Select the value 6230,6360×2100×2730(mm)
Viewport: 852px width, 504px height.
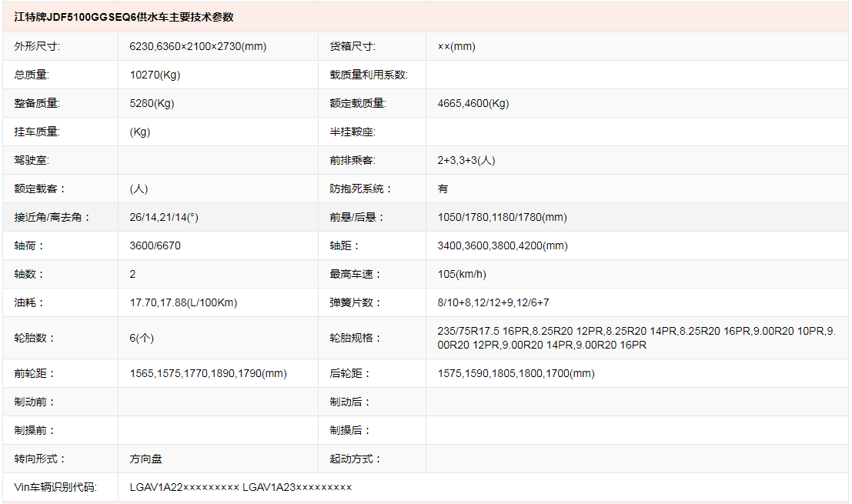tap(198, 47)
